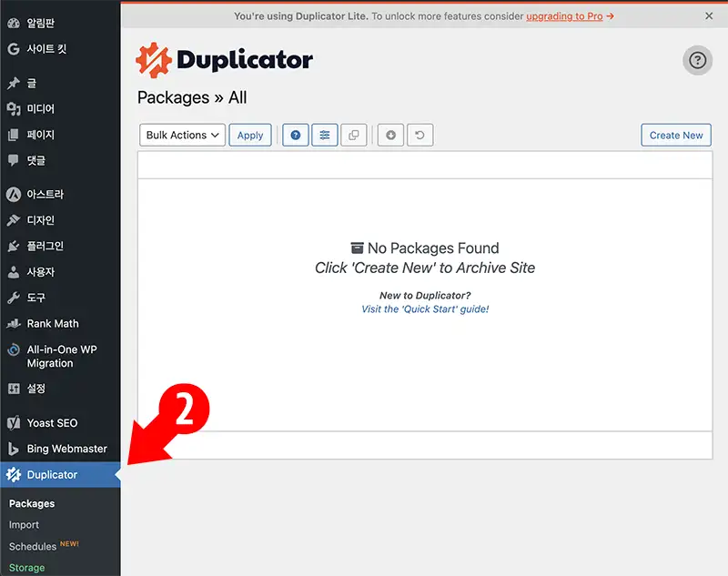Click the All-in-One WP Migration icon
The image size is (728, 576).
click(x=14, y=349)
